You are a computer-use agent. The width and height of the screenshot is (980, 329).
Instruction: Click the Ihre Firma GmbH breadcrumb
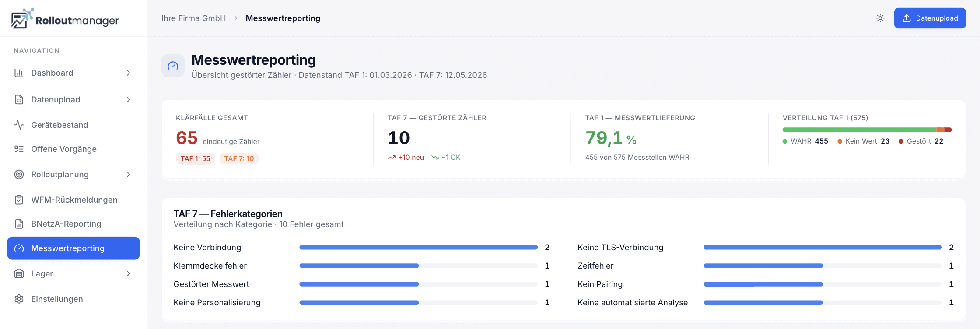[193, 18]
